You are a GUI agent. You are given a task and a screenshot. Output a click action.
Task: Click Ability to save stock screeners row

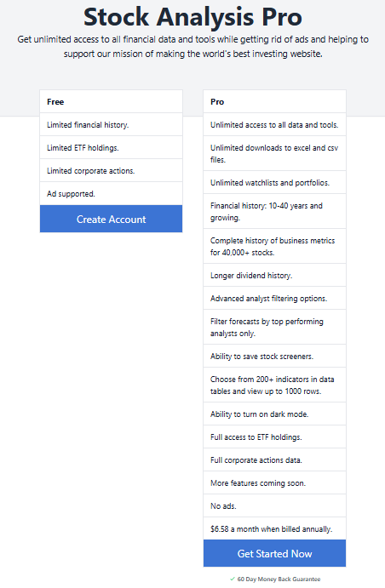click(x=274, y=356)
